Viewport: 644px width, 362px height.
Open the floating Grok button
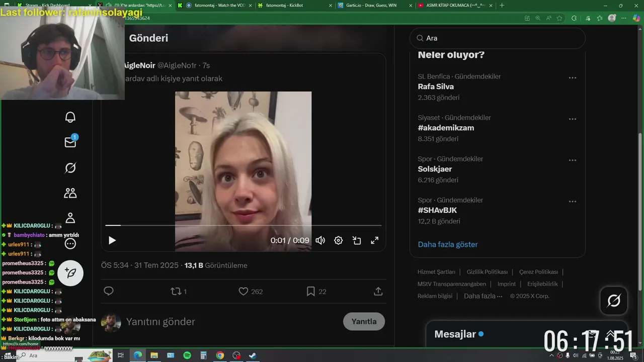(x=614, y=301)
